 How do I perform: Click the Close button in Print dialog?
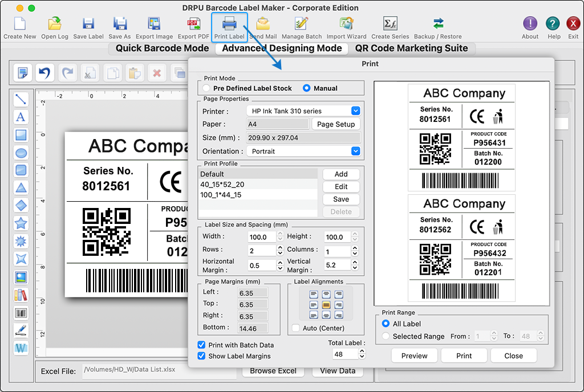(x=514, y=356)
